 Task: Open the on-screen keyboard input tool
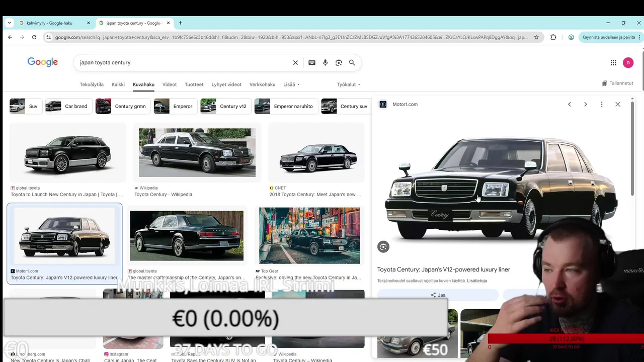point(312,63)
